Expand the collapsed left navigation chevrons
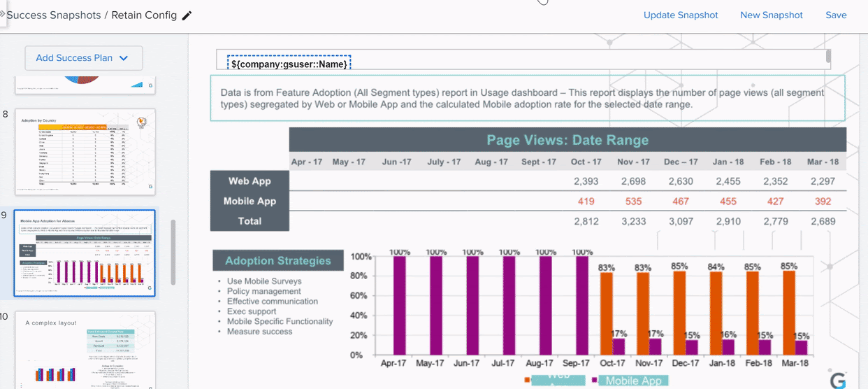Screen dimensions: 868x389 3,14
